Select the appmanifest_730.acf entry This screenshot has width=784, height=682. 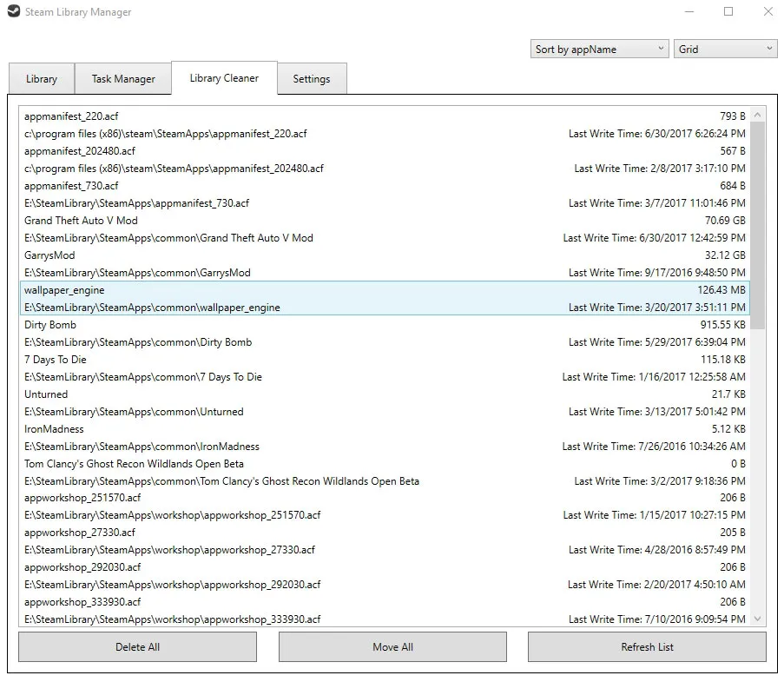point(71,186)
